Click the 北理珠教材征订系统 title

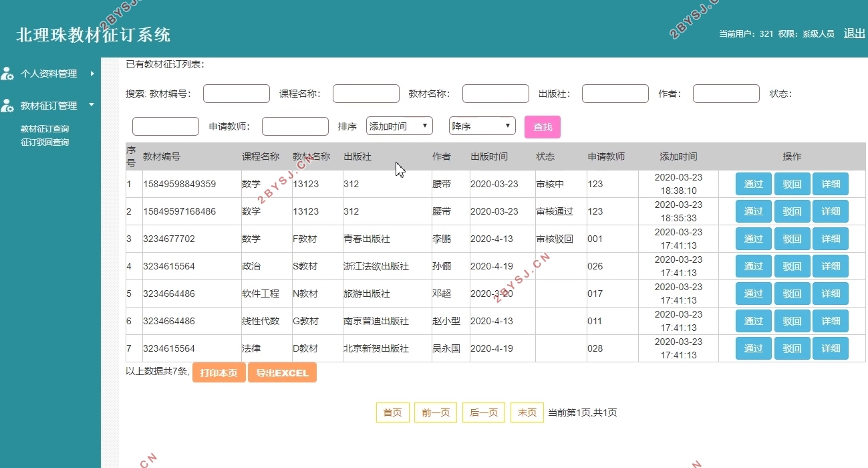93,34
